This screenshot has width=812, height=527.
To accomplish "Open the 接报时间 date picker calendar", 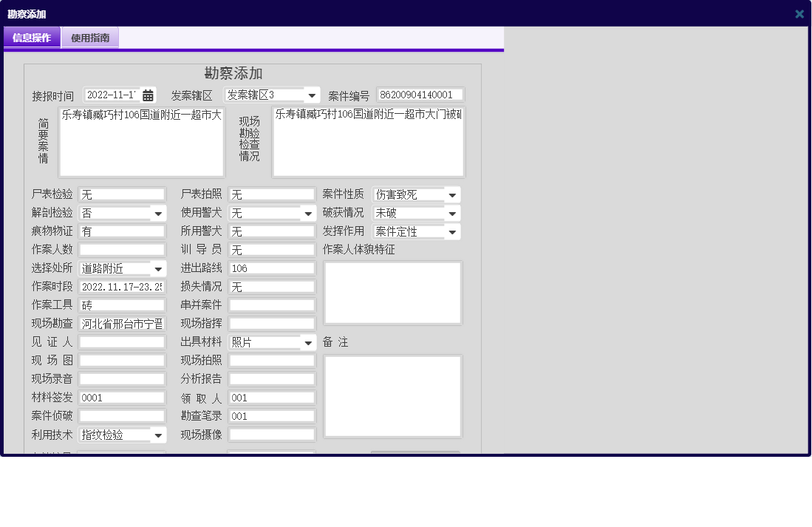I will pyautogui.click(x=149, y=95).
